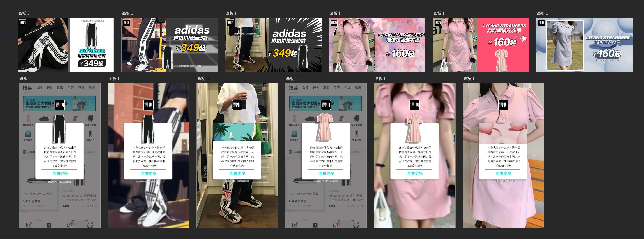
Task: Select 推荐 tab in pants-popup app-home mockup
Action: tap(27, 88)
